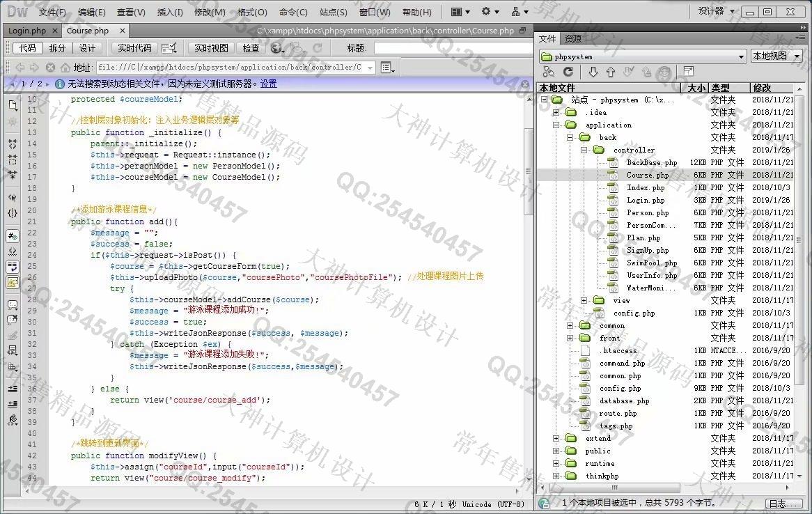The width and height of the screenshot is (812, 514).
Task: Switch to 资源 panel tab
Action: coord(572,39)
